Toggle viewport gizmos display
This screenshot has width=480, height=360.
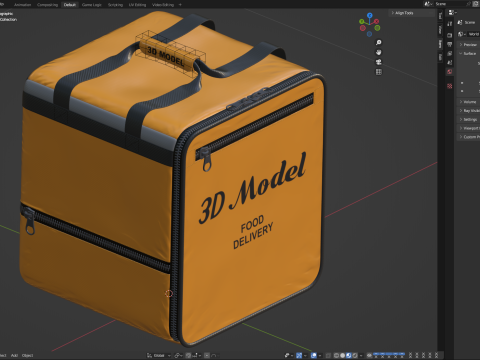tap(299, 355)
